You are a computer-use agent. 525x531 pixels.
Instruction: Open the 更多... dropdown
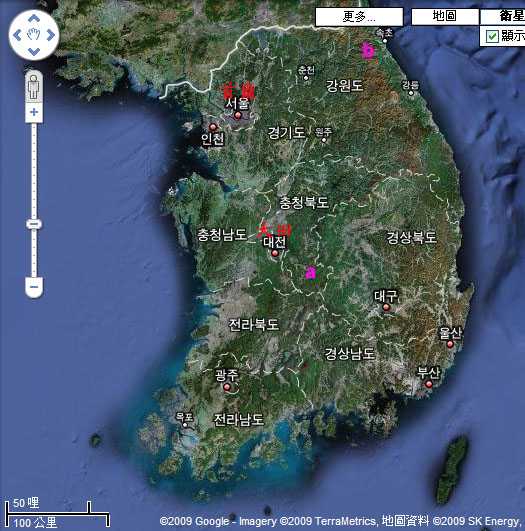(x=359, y=17)
